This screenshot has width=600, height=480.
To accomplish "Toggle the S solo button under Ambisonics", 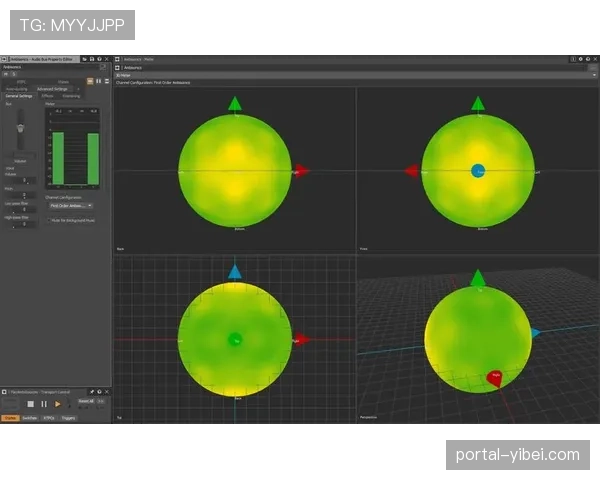I will point(12,73).
